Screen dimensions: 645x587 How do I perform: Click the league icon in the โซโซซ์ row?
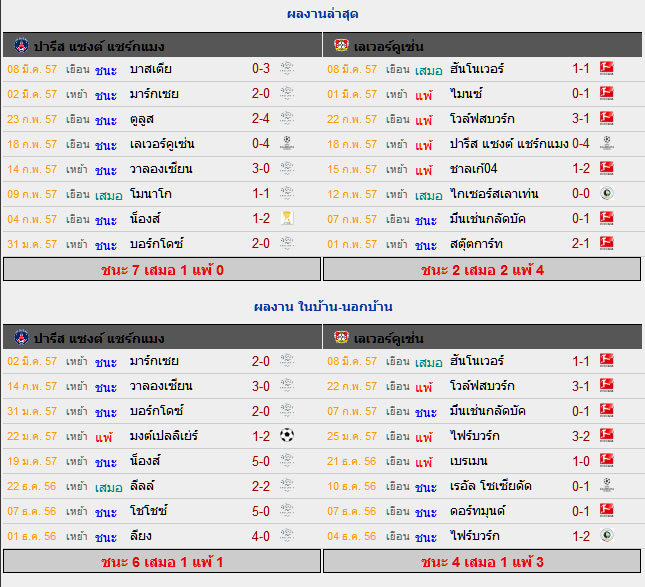click(x=287, y=510)
